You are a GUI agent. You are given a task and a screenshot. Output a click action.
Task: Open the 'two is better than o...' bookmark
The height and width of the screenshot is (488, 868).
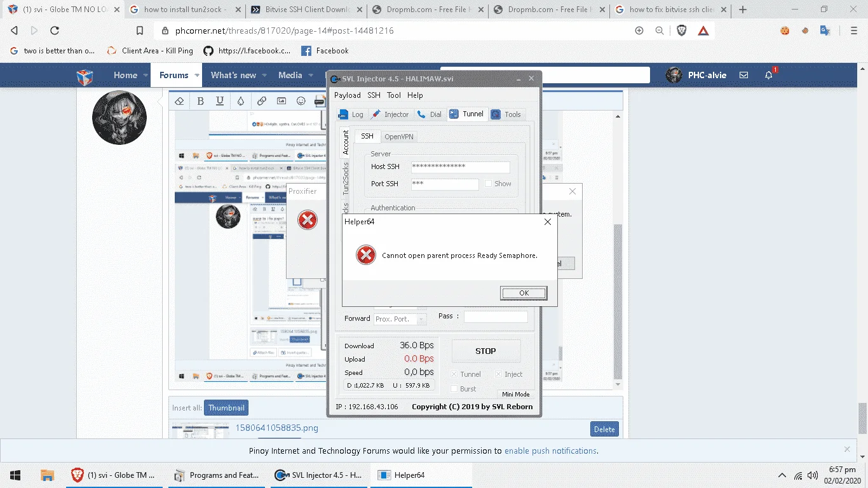click(x=52, y=51)
